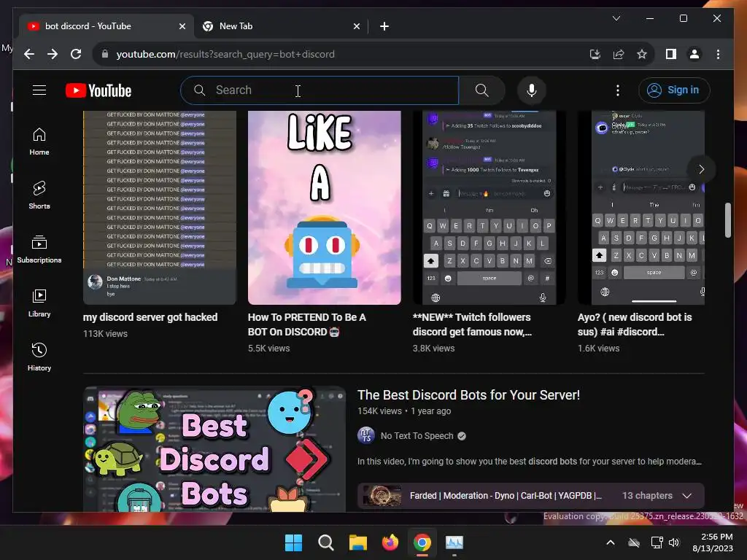Reload the page

(76, 54)
